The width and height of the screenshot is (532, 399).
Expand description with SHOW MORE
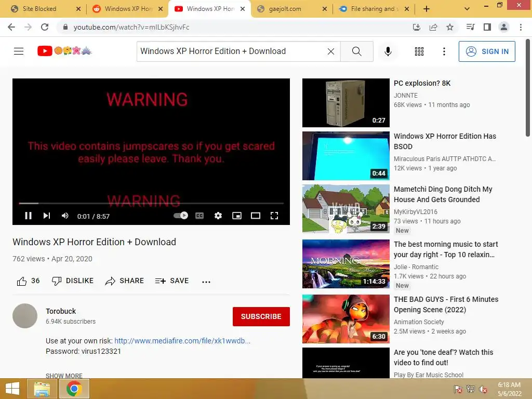tap(64, 376)
